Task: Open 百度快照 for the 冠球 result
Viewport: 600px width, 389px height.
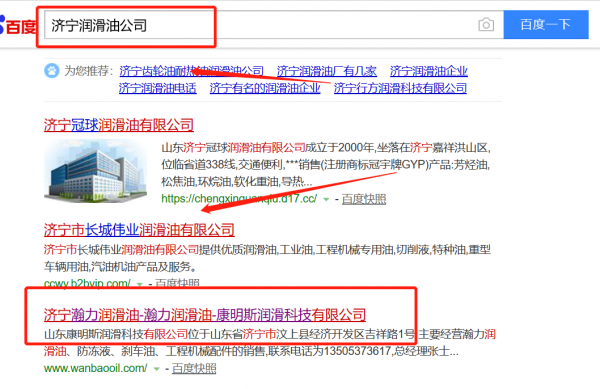Action: [x=364, y=199]
